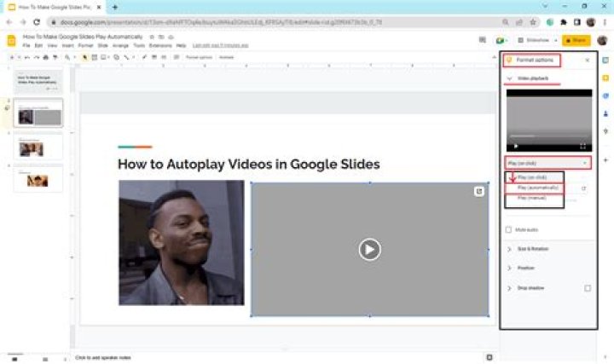This screenshot has height=364, width=614.
Task: Open the Extensions menu
Action: point(160,46)
